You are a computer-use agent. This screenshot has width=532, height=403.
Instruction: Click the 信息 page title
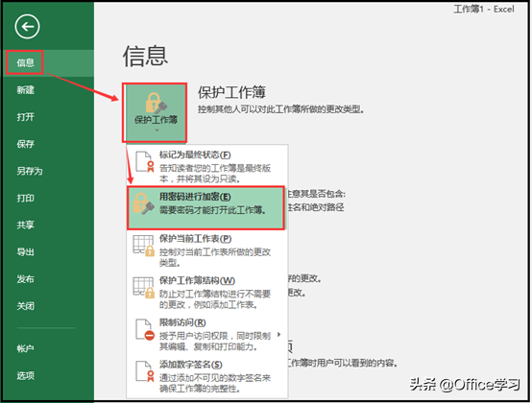145,56
